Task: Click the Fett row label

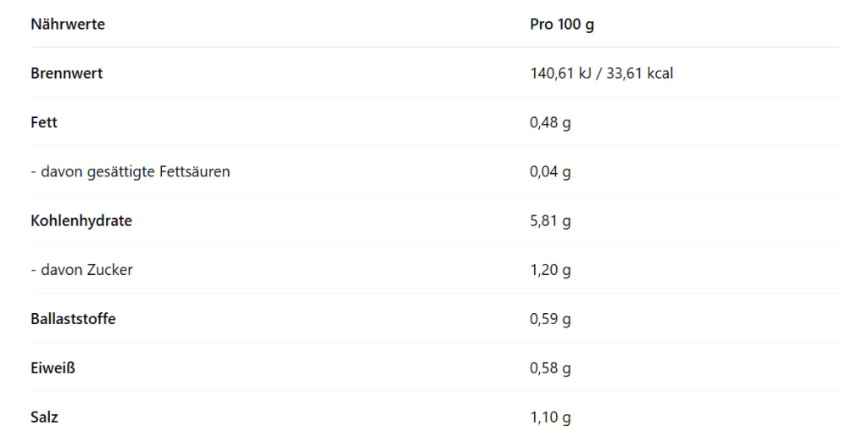Action: (x=44, y=123)
